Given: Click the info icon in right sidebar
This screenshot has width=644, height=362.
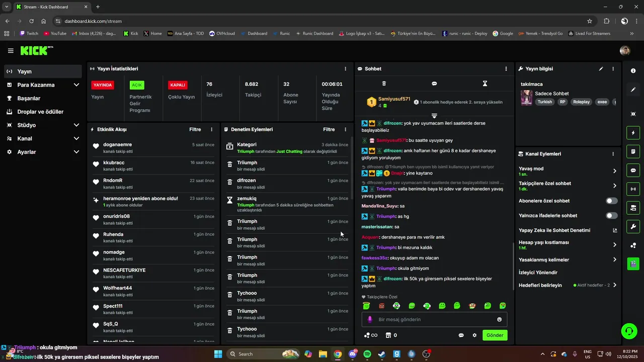Looking at the screenshot, I should [x=633, y=71].
